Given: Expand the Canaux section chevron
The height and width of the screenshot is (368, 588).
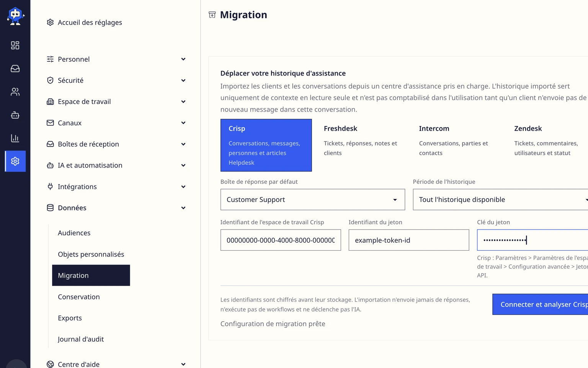Looking at the screenshot, I should tap(183, 123).
